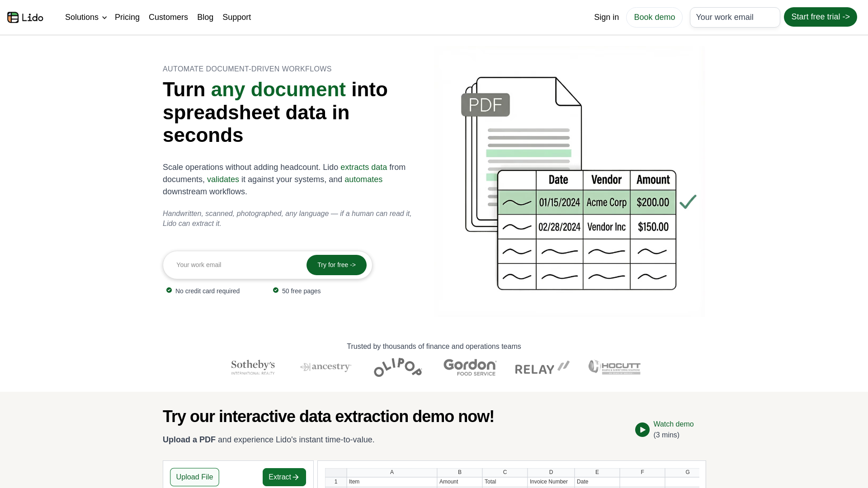The image size is (868, 488).
Task: Click the Gordon Food Service logo
Action: [470, 367]
